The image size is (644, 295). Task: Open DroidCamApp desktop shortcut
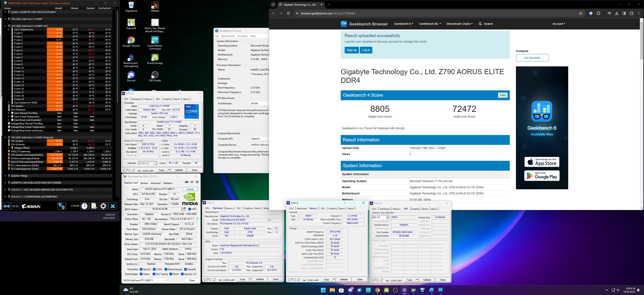tap(155, 59)
